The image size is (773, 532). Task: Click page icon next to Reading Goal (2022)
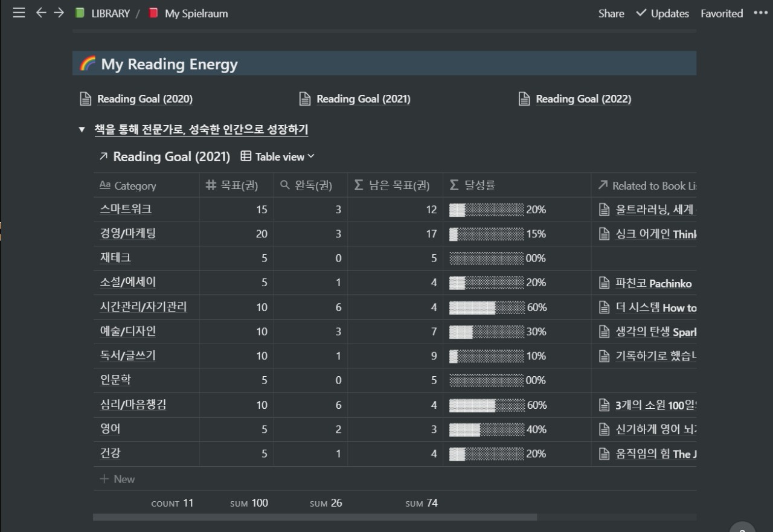coord(524,99)
